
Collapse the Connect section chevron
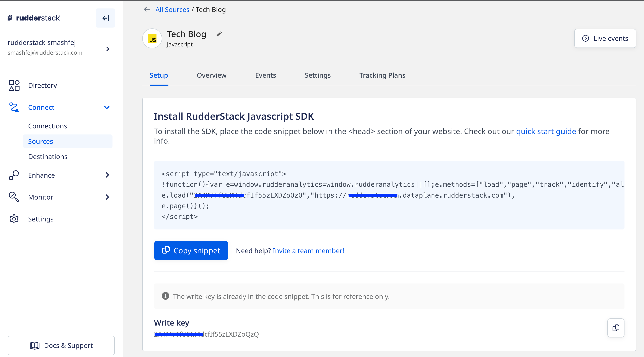(x=107, y=107)
